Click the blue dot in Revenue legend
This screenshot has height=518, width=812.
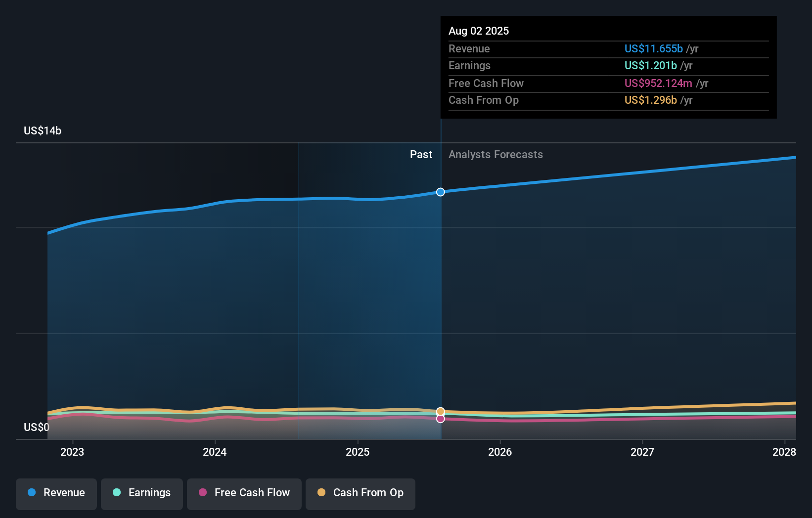32,492
